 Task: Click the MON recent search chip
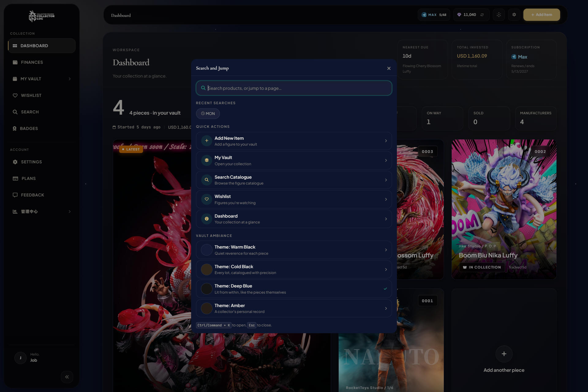208,113
